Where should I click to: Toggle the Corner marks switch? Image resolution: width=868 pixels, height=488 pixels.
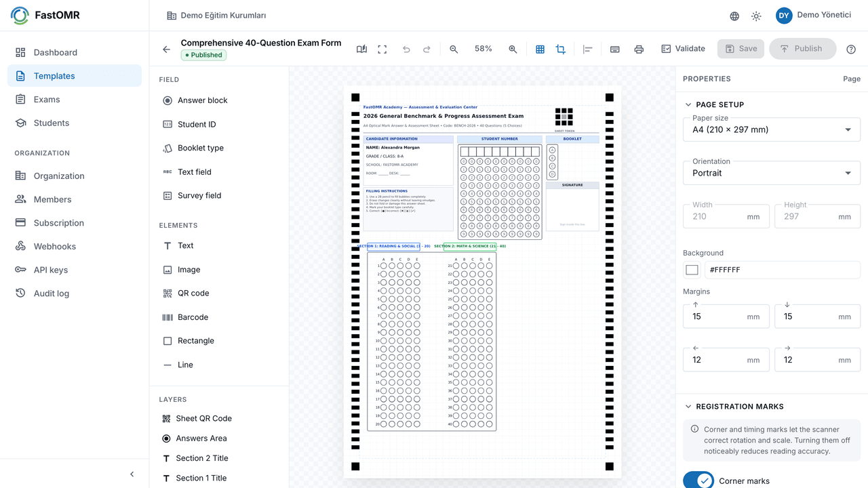(698, 481)
